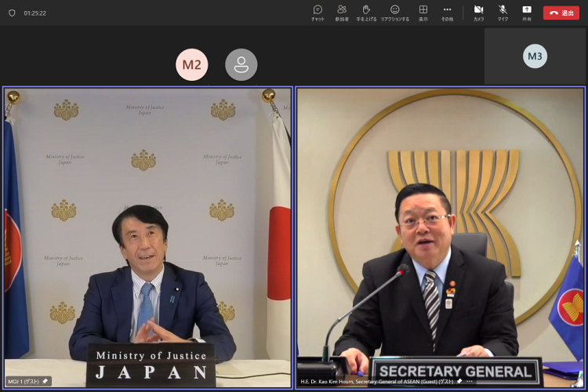Select the gray anonymous participant avatar
Viewport: 588px width, 392px height.
[x=241, y=64]
